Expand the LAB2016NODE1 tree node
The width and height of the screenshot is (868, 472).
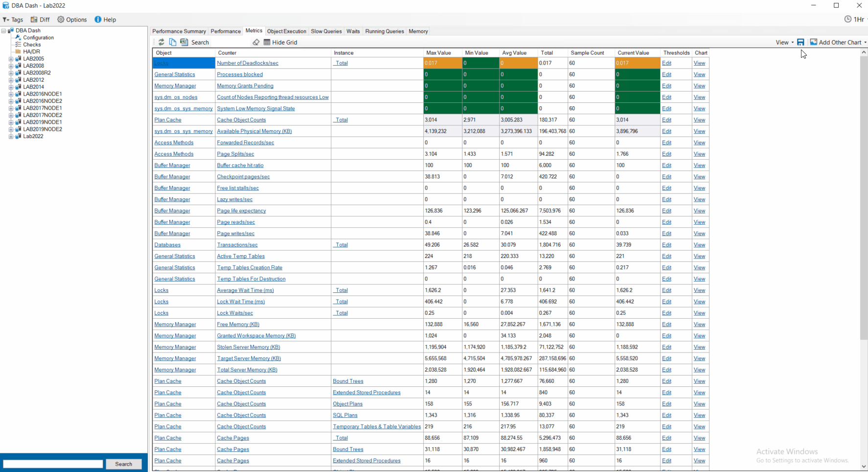(11, 94)
